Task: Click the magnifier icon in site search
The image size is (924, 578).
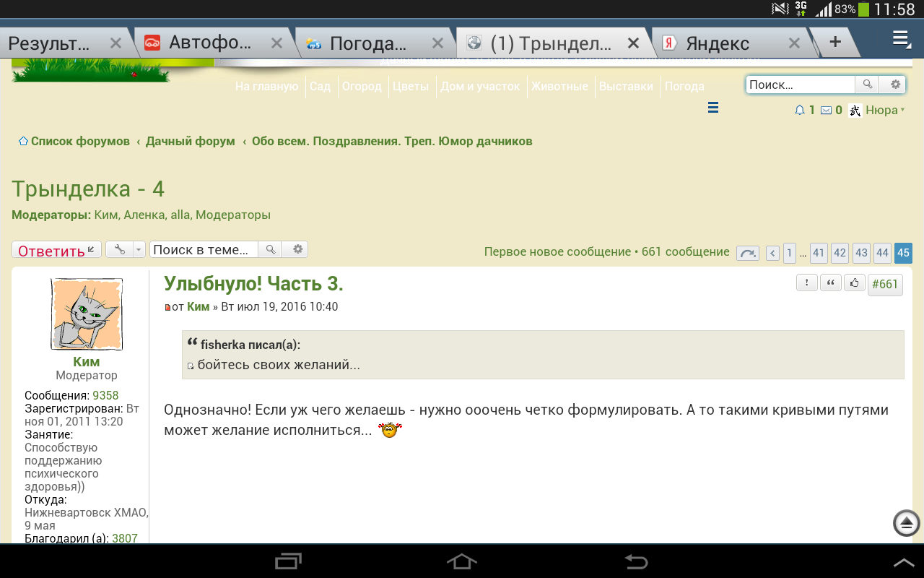Action: coord(867,85)
